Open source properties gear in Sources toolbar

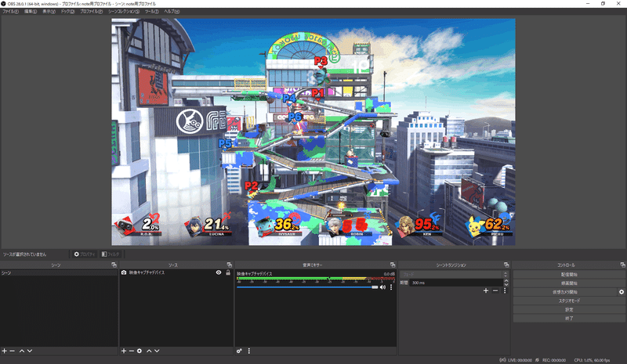click(140, 351)
